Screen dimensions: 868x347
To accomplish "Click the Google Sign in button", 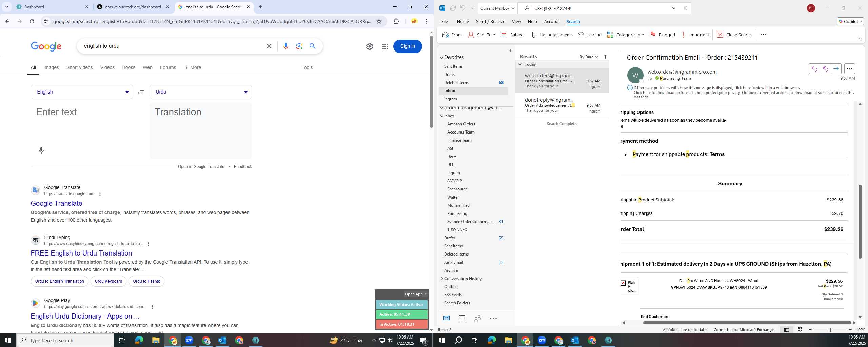I will coord(408,46).
